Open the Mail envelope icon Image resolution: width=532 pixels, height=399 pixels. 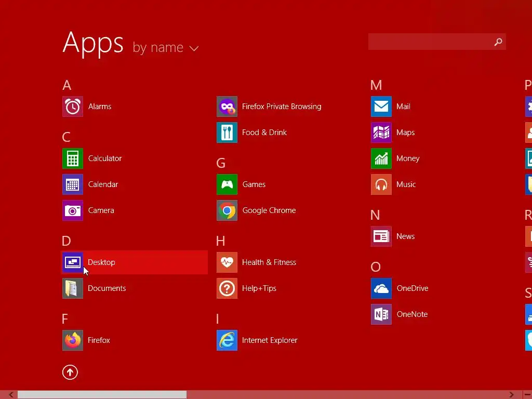381,107
